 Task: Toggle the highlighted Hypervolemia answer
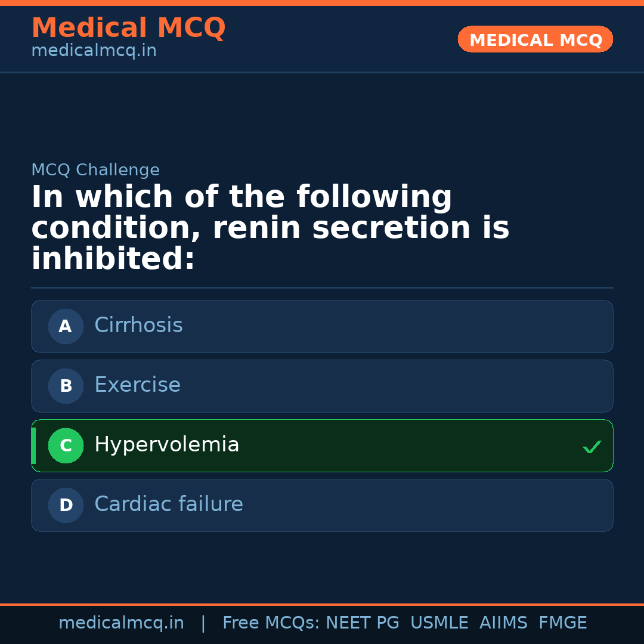322,445
